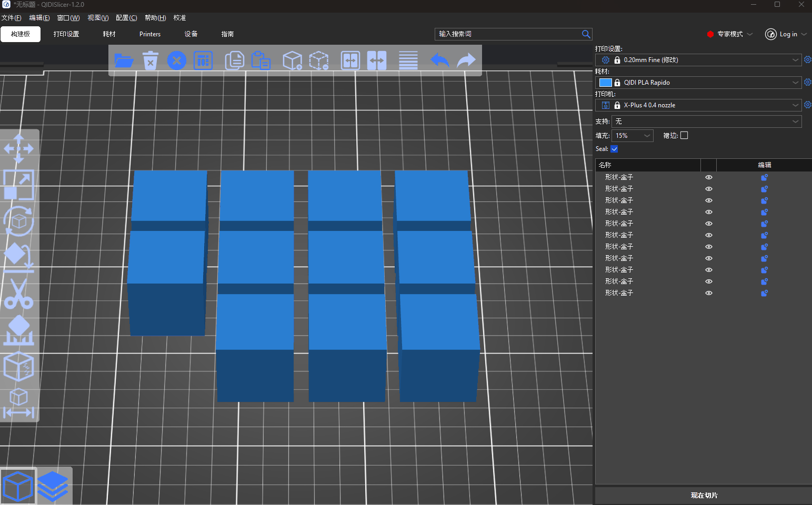Click the 名称 column header
The image size is (812, 505).
[648, 165]
